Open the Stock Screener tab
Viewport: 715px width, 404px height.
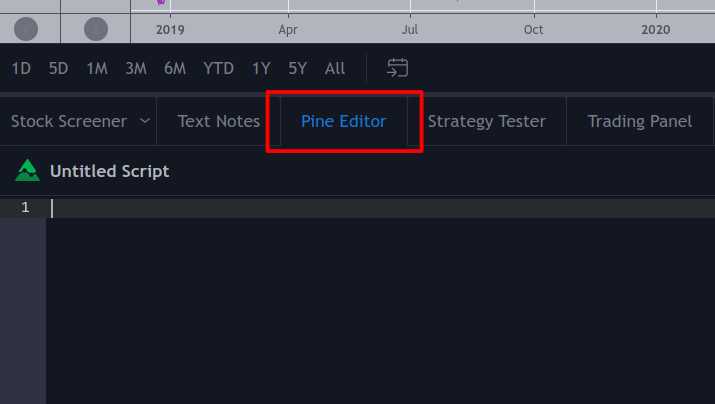coord(69,121)
